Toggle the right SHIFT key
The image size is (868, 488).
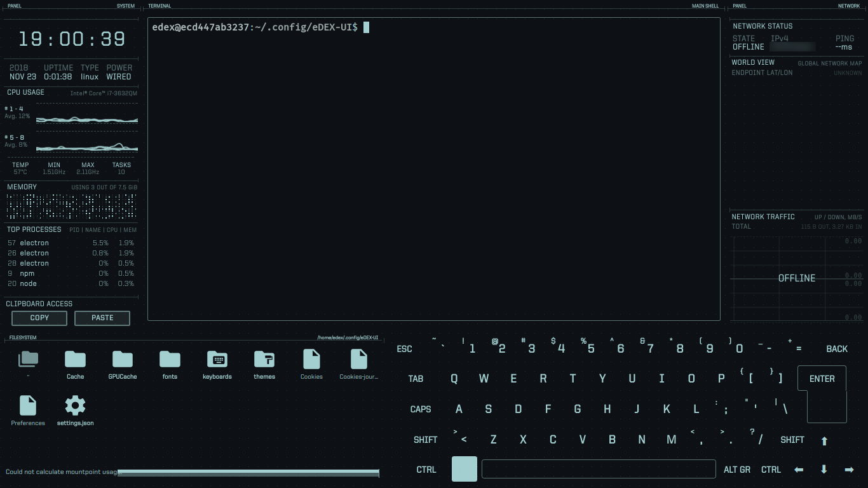792,440
